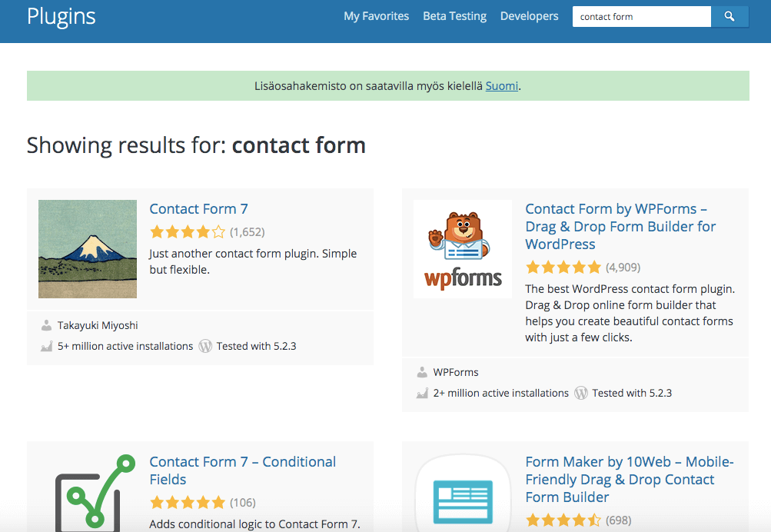Open Form Maker by 10Web title link
The width and height of the screenshot is (771, 532).
coord(630,480)
